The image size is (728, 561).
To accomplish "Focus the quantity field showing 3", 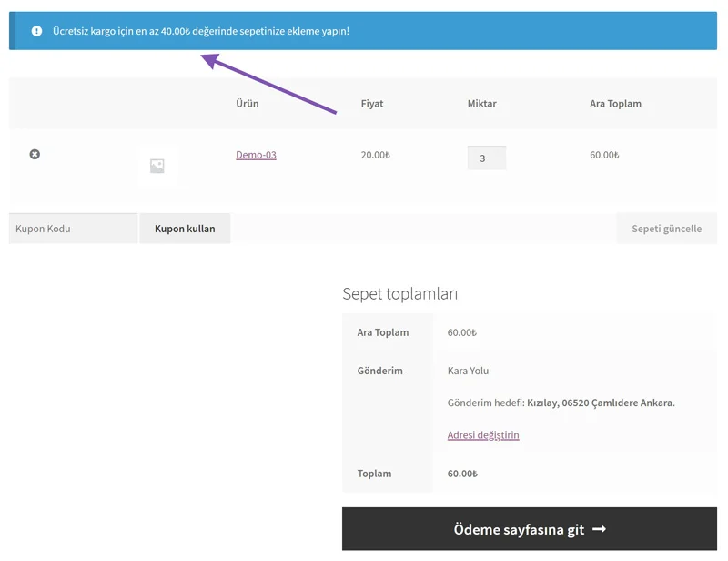I will 486,158.
